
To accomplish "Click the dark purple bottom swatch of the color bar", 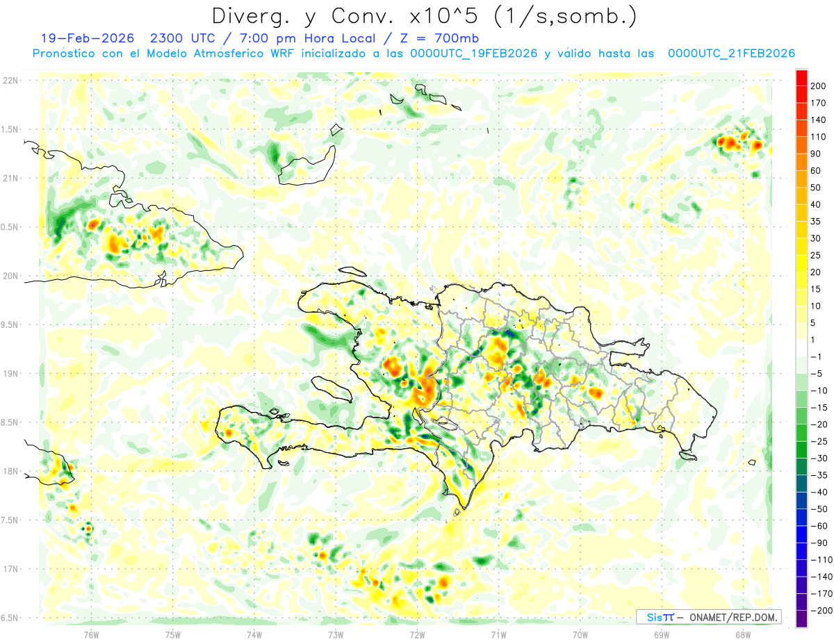I will click(x=801, y=619).
